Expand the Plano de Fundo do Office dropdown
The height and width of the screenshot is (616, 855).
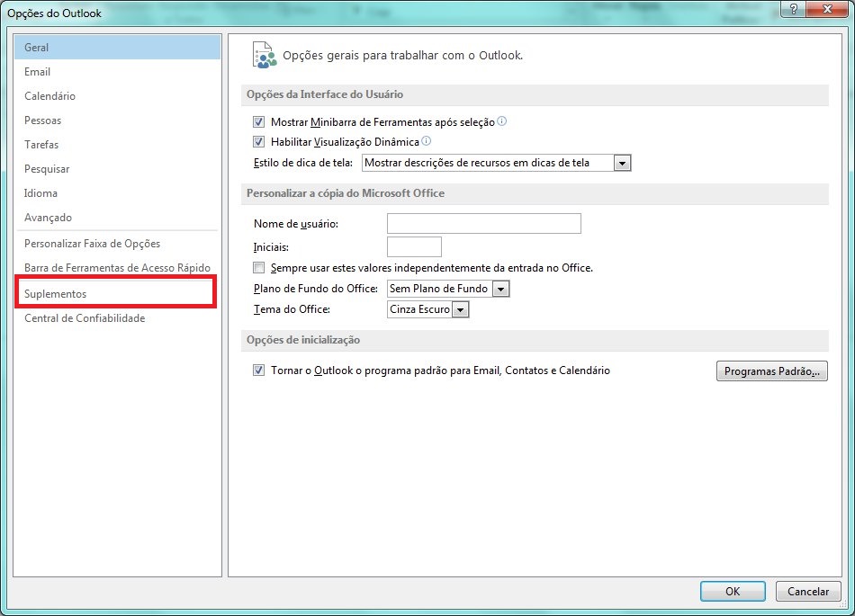click(x=500, y=289)
